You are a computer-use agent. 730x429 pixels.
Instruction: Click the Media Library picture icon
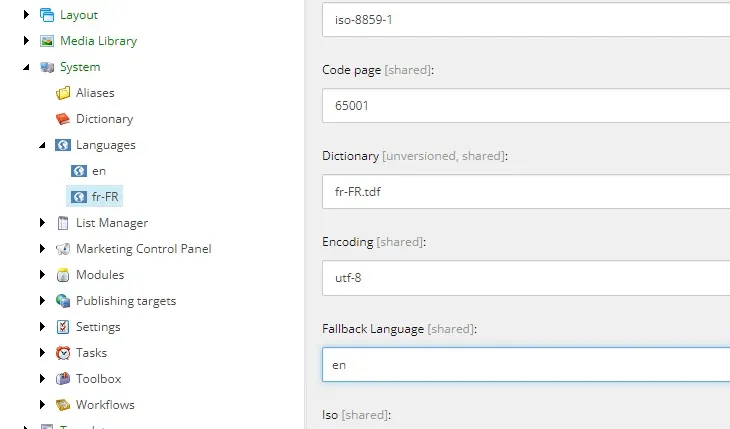(x=47, y=41)
